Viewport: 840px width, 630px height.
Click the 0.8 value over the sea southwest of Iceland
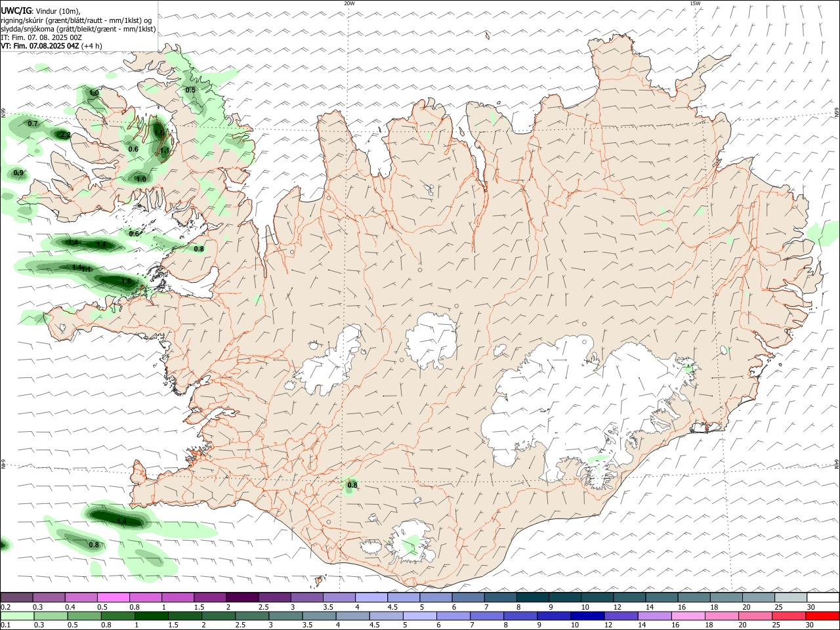point(94,545)
